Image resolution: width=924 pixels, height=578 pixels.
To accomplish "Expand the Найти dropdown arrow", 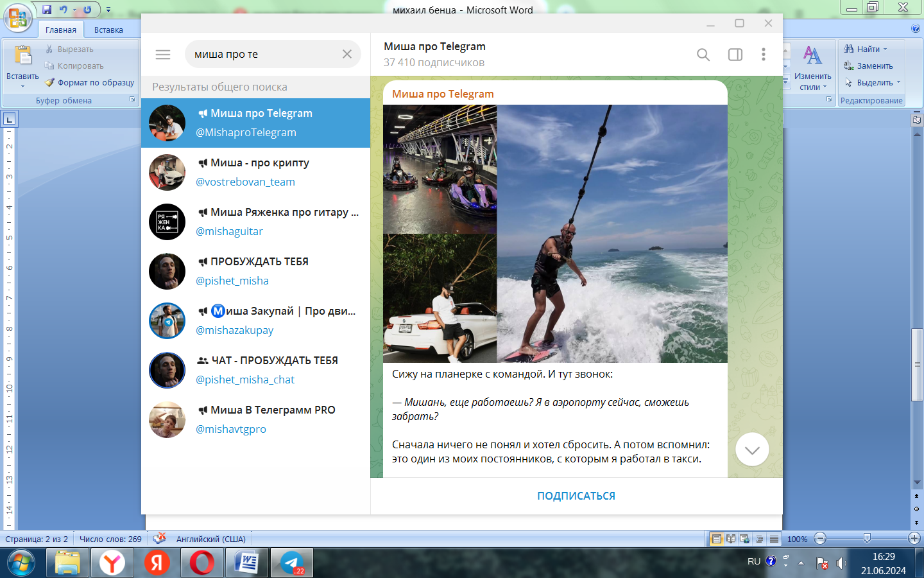I will 886,49.
